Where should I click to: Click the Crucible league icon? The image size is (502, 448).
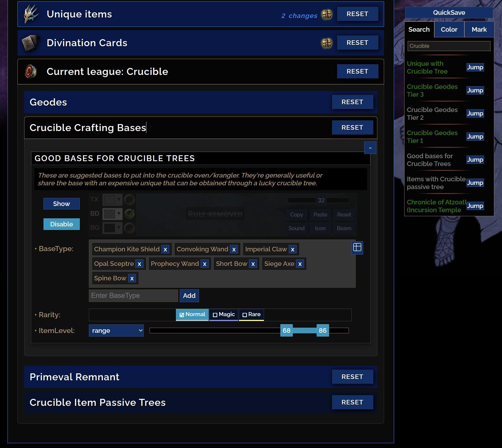31,72
